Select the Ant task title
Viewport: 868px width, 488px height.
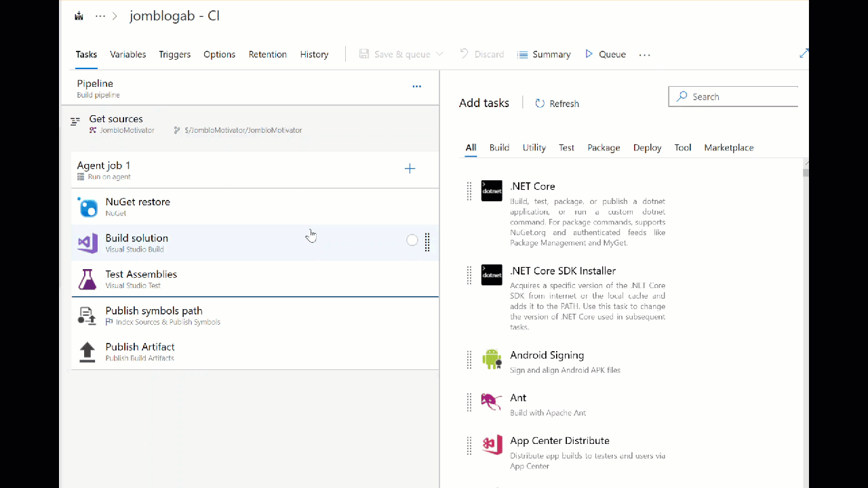pyautogui.click(x=518, y=398)
